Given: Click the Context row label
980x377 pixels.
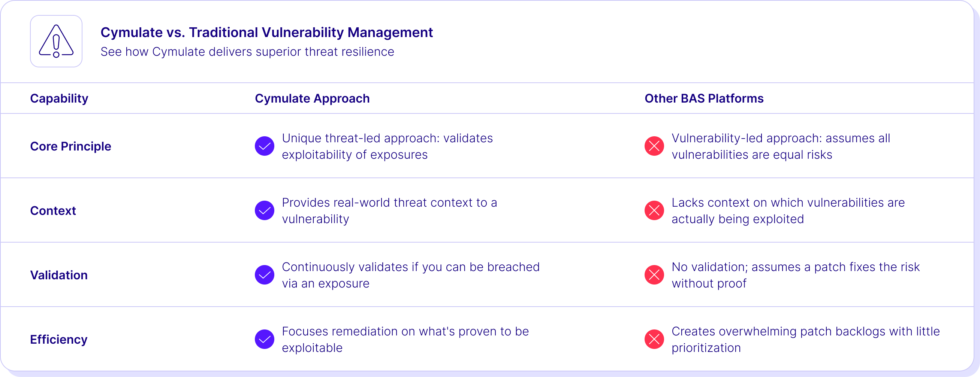Looking at the screenshot, I should pyautogui.click(x=53, y=210).
